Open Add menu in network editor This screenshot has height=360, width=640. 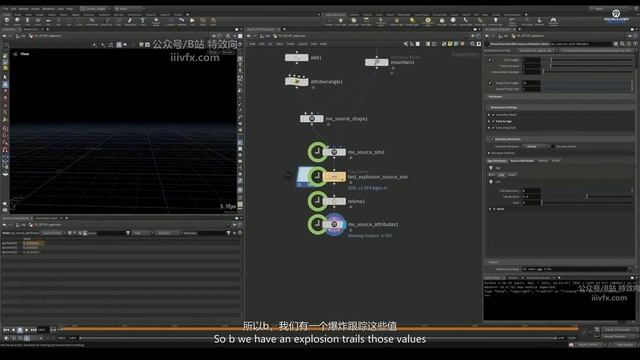pos(252,44)
